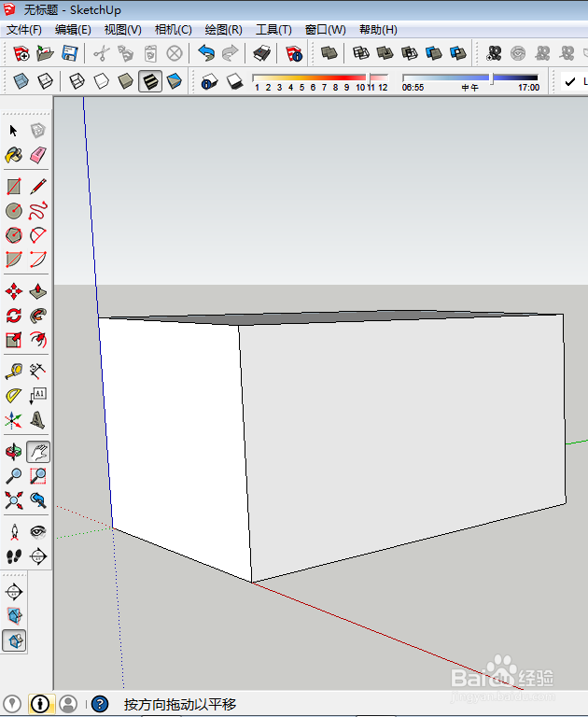Click the Open folder button
588x717 pixels.
point(45,53)
